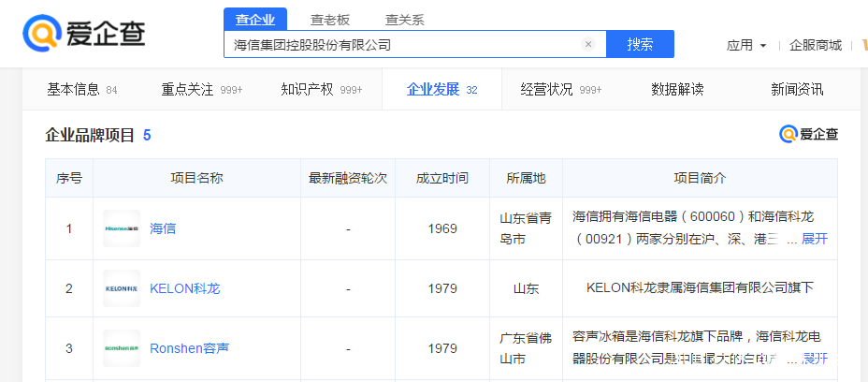Image resolution: width=868 pixels, height=382 pixels.
Task: Open the 企服商城 link
Action: (x=815, y=45)
